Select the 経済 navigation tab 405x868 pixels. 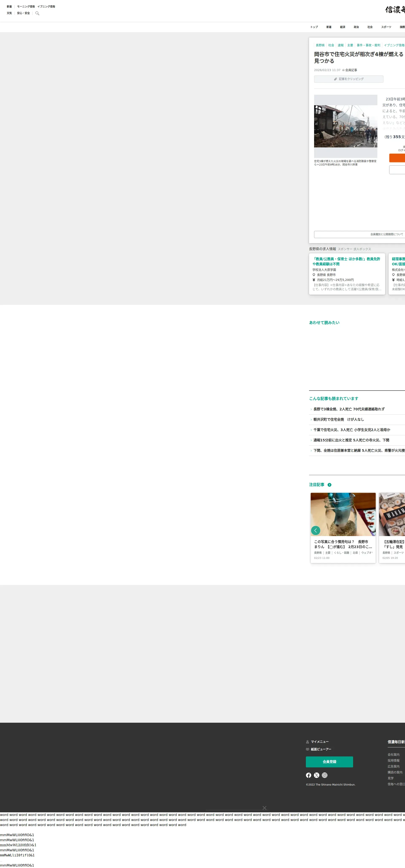click(x=342, y=27)
